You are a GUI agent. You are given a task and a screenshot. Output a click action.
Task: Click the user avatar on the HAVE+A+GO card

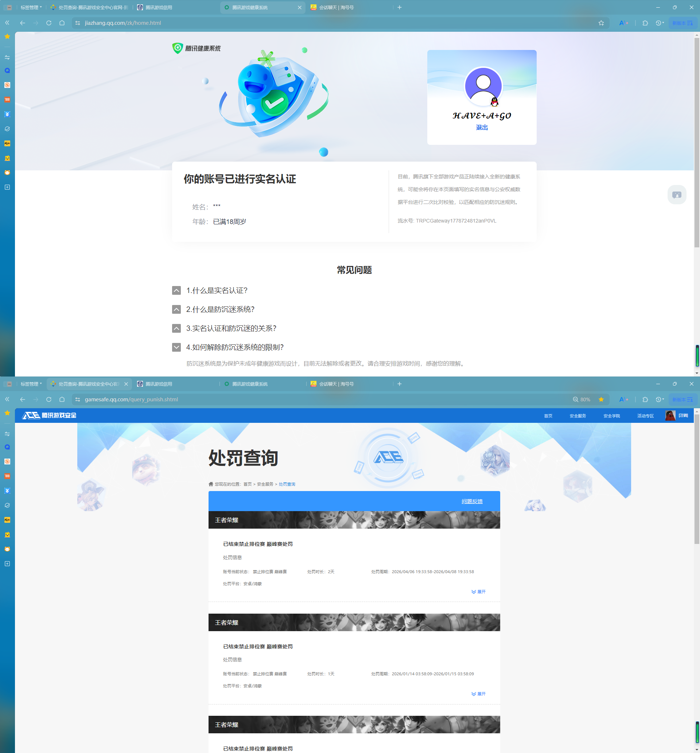click(x=483, y=86)
